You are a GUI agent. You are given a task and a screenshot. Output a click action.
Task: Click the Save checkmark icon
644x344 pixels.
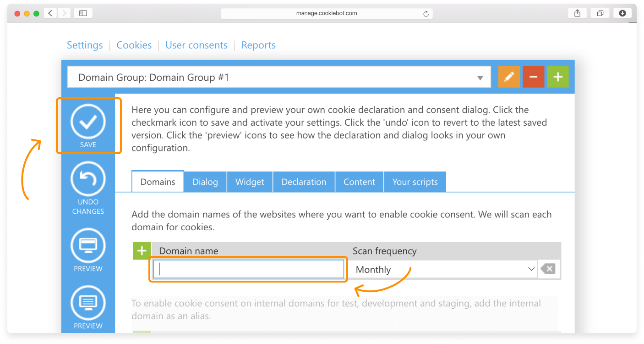click(88, 122)
